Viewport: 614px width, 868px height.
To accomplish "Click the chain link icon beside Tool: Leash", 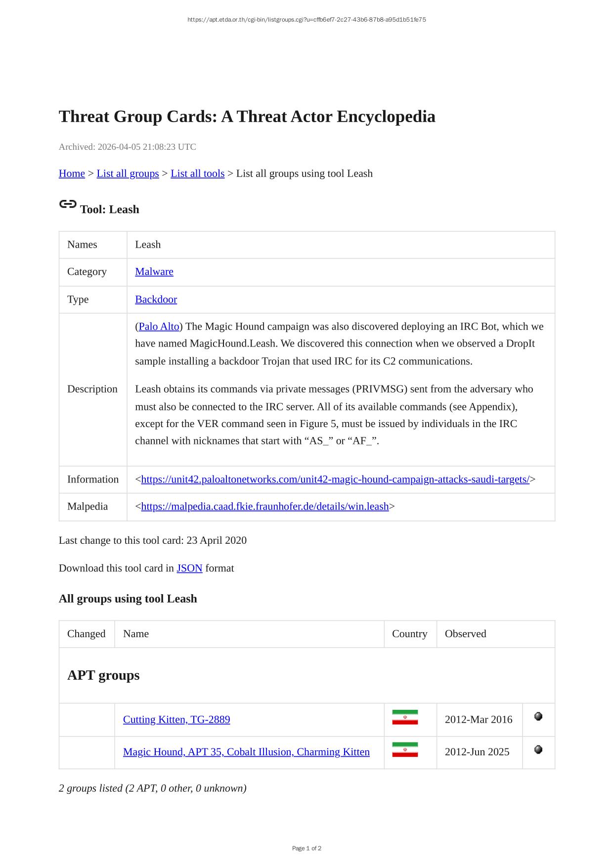I will [x=68, y=204].
